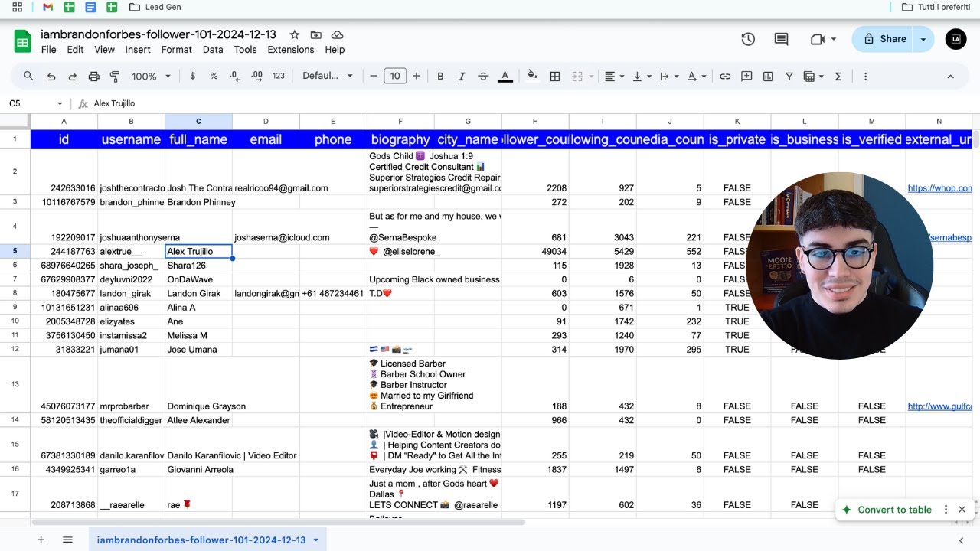Screen dimensions: 980x551
Task: Click the font size field
Action: 395,77
